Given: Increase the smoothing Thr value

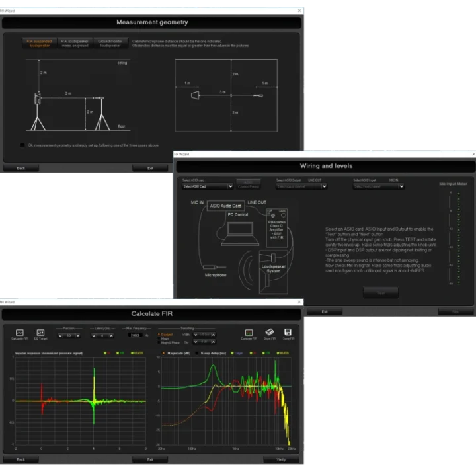Looking at the screenshot, I should click(214, 342).
